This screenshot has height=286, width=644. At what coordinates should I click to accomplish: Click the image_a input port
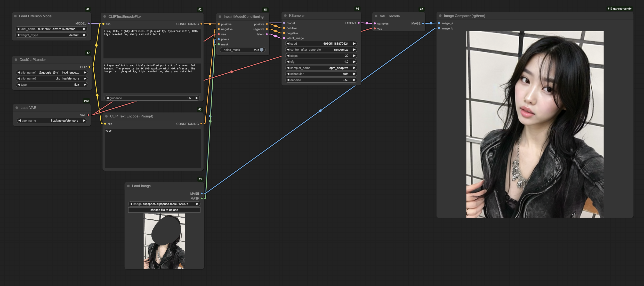point(439,23)
